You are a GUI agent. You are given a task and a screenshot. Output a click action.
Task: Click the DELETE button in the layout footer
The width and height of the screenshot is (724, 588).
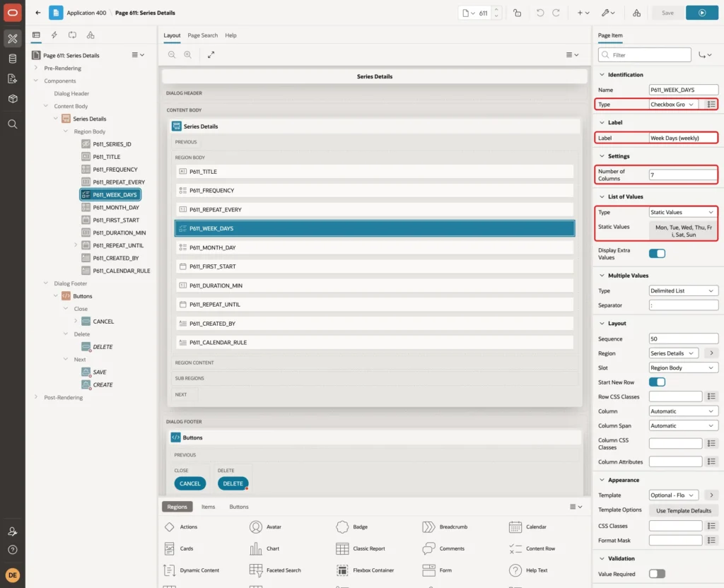pos(233,483)
